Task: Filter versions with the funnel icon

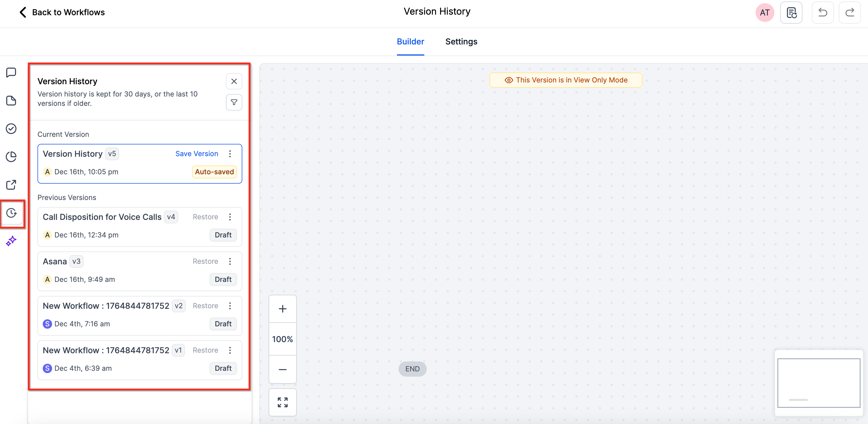Action: click(x=234, y=102)
